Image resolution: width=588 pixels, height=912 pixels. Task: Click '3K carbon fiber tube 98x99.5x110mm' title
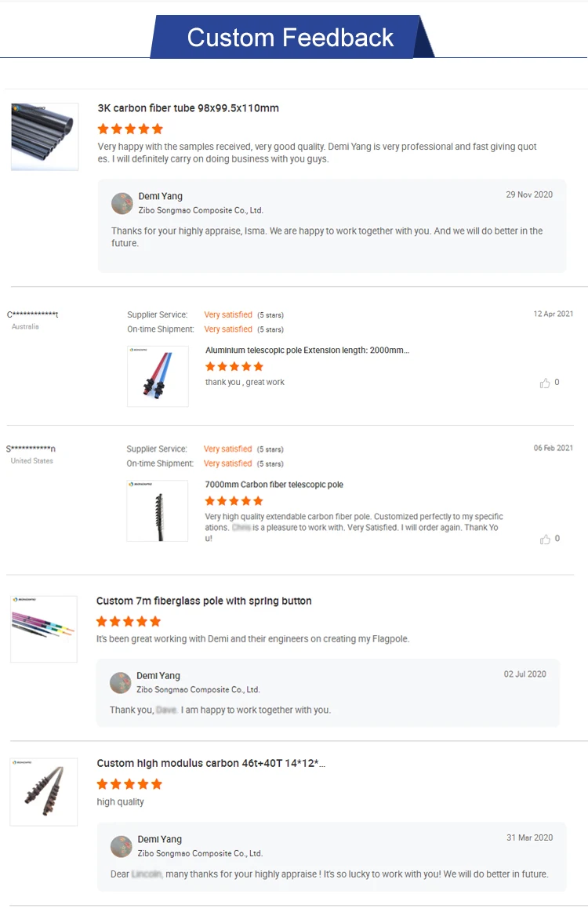188,108
